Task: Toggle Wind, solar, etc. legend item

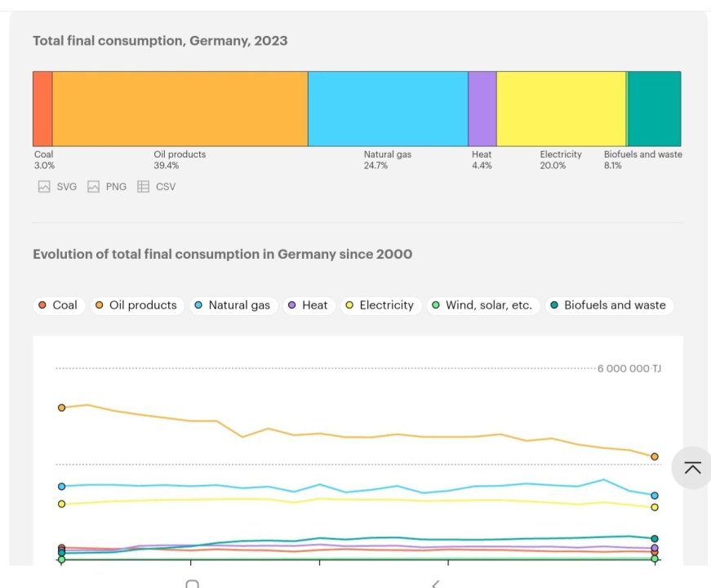Action: [482, 305]
